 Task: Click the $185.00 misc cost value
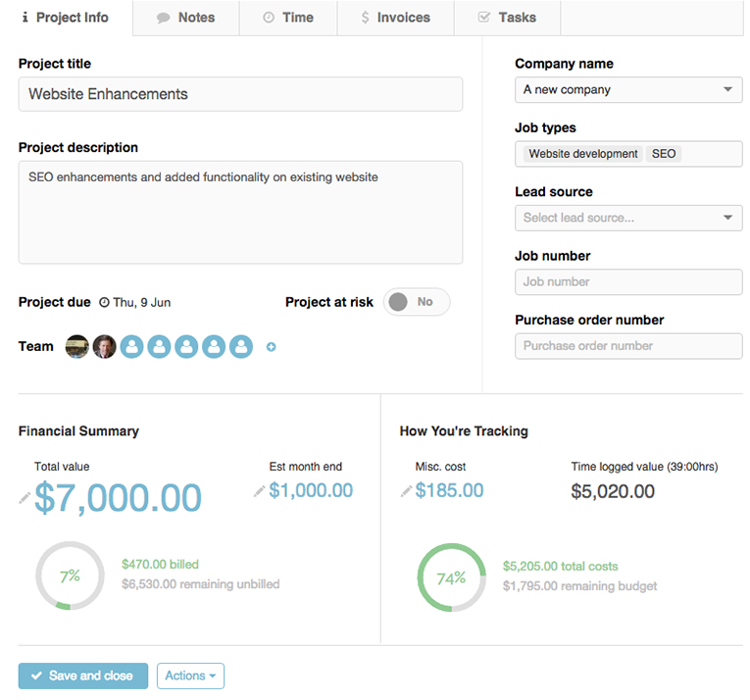click(x=449, y=490)
